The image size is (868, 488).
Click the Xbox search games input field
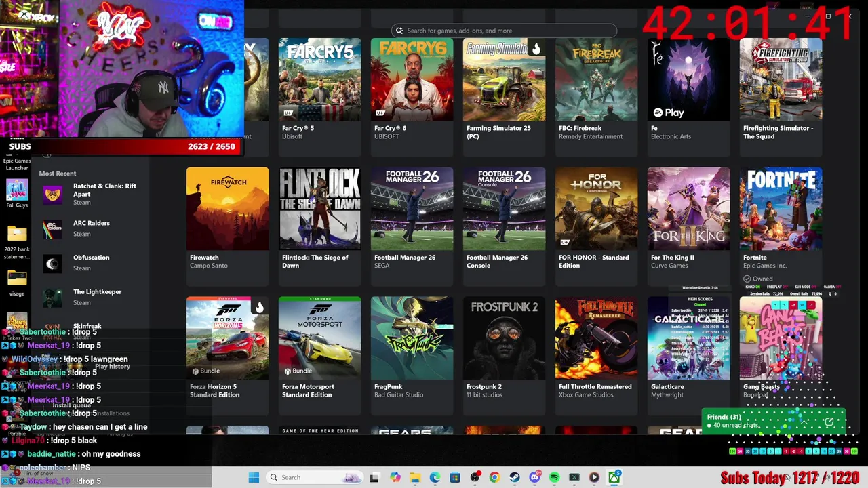504,30
